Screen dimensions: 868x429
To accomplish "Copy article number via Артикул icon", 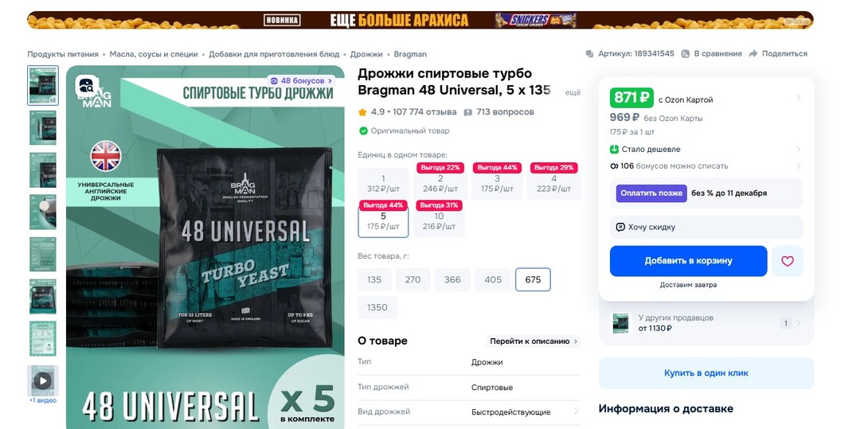I will (x=589, y=53).
